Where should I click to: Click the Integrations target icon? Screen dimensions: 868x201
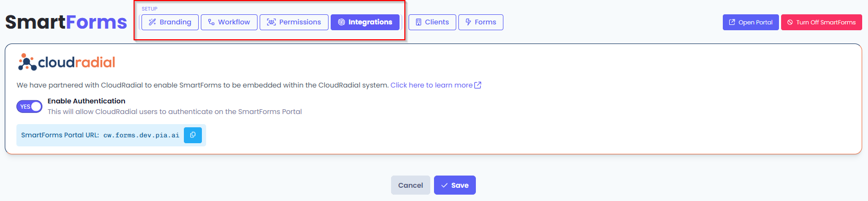click(341, 22)
